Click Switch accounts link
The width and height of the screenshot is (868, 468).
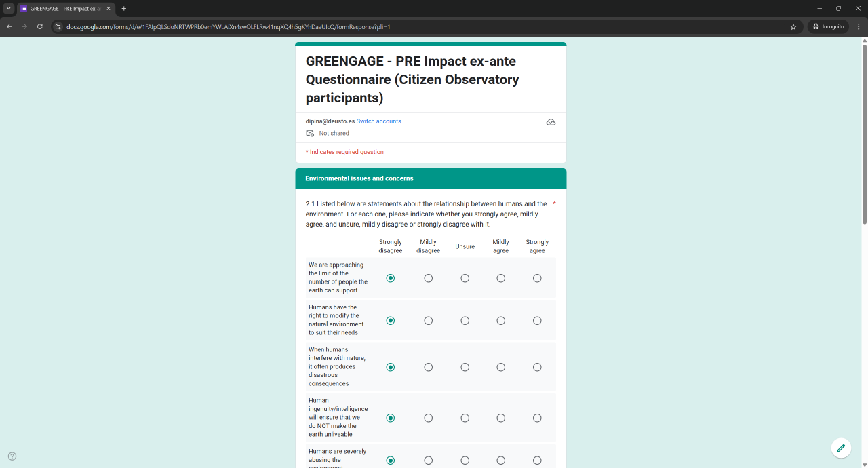coord(378,121)
